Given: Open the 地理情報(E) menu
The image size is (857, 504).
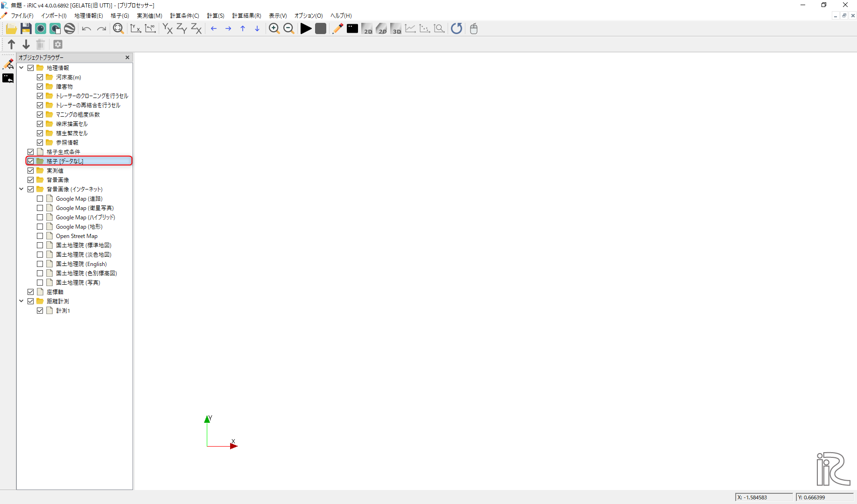Looking at the screenshot, I should pyautogui.click(x=89, y=16).
